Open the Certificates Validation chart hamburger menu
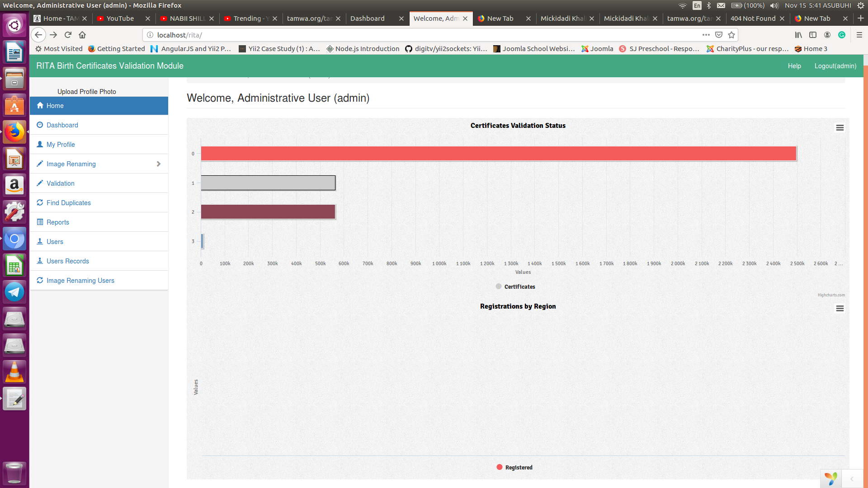Image resolution: width=868 pixels, height=488 pixels. (x=840, y=128)
